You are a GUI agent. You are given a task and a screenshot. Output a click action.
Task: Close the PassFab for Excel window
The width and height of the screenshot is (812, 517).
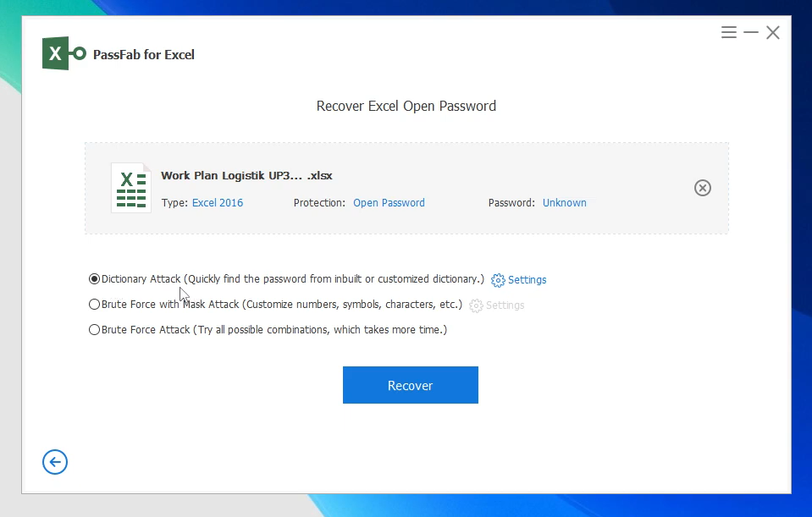coord(773,33)
